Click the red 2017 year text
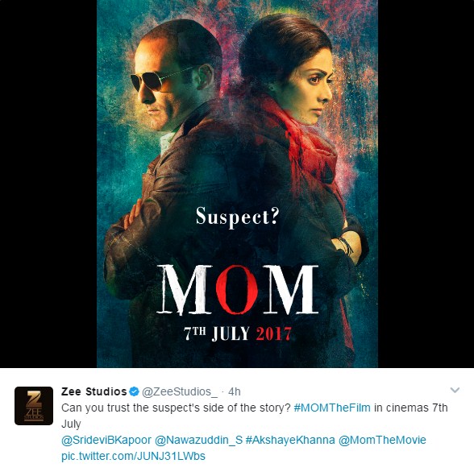This screenshot has height=476, width=474. [x=274, y=334]
